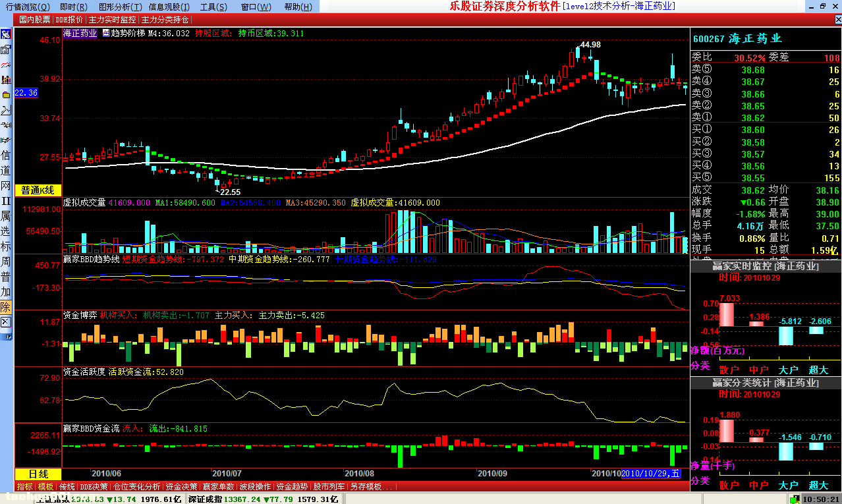This screenshot has width=842, height=504.
Task: Switch to the DDE报价 tab
Action: coord(69,20)
